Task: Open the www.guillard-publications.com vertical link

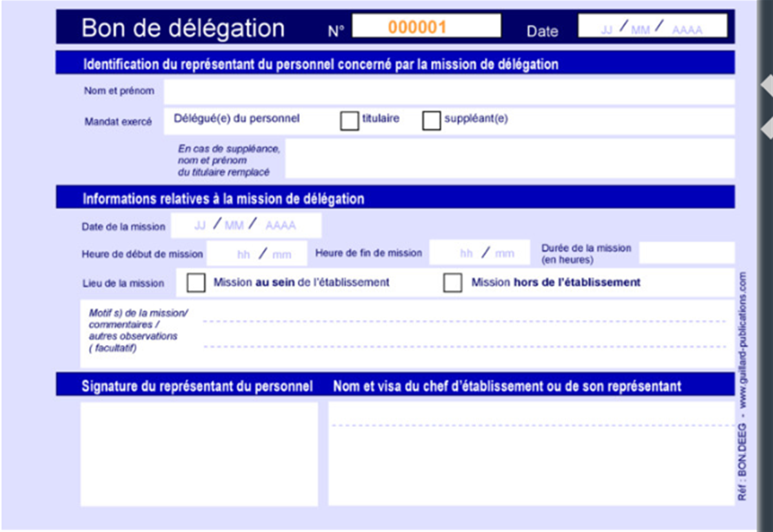Action: 743,339
